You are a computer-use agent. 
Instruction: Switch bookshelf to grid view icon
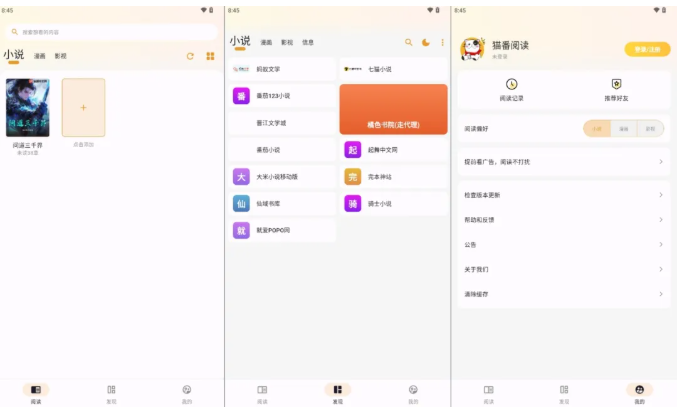pyautogui.click(x=210, y=56)
